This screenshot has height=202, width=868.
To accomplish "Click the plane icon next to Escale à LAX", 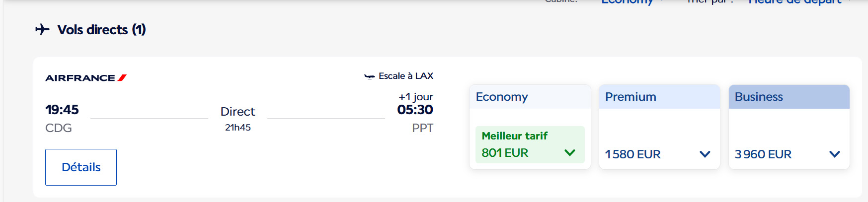I will coord(369,76).
